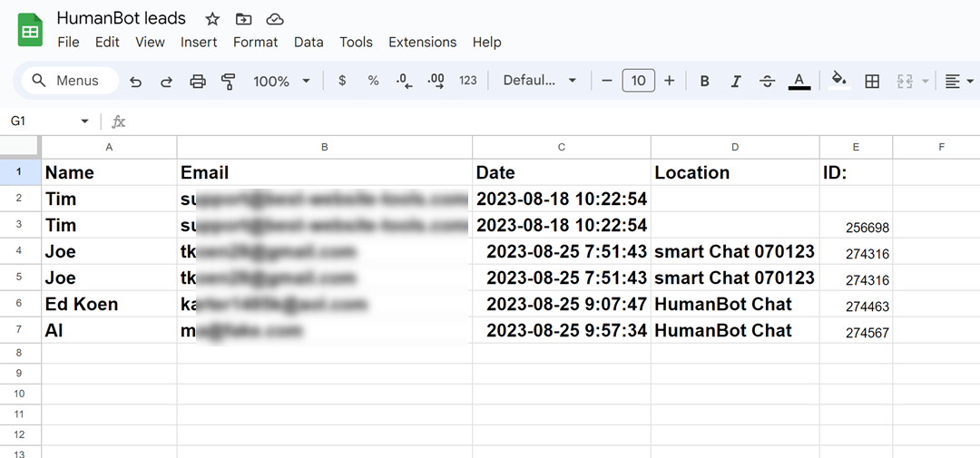Select the ID cell 256698
This screenshot has height=458, width=980.
[856, 225]
